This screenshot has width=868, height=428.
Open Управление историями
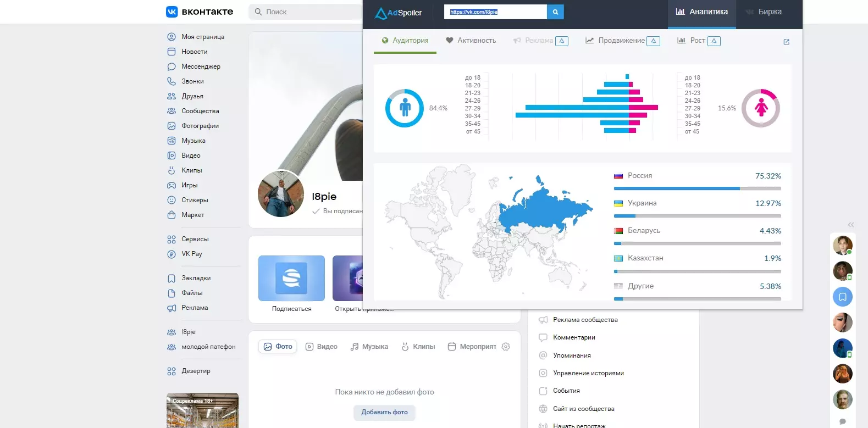[588, 373]
